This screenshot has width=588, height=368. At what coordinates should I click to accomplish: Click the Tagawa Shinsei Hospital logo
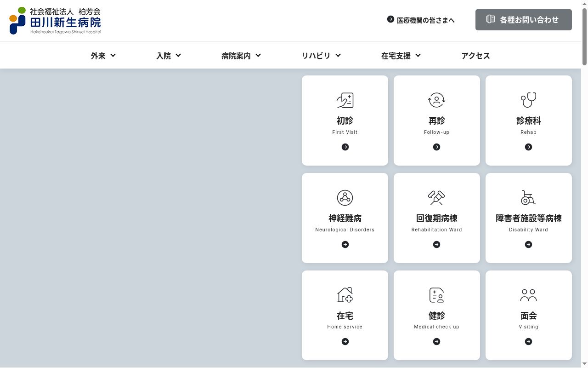(x=55, y=21)
